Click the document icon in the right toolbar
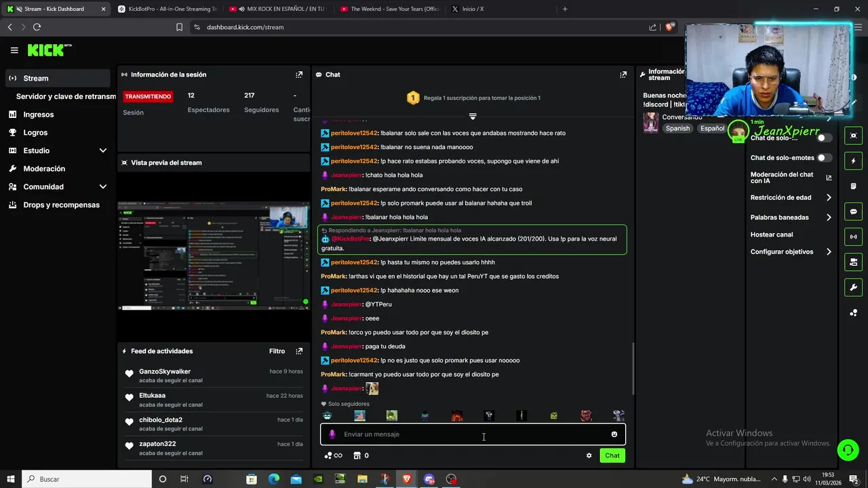Viewport: 868px width, 488px height. pos(853,186)
